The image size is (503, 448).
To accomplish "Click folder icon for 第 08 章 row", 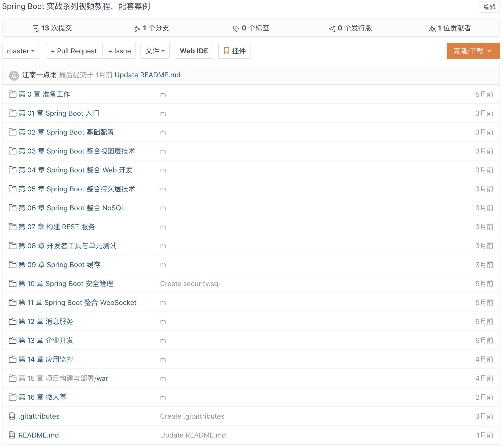I will pos(12,246).
